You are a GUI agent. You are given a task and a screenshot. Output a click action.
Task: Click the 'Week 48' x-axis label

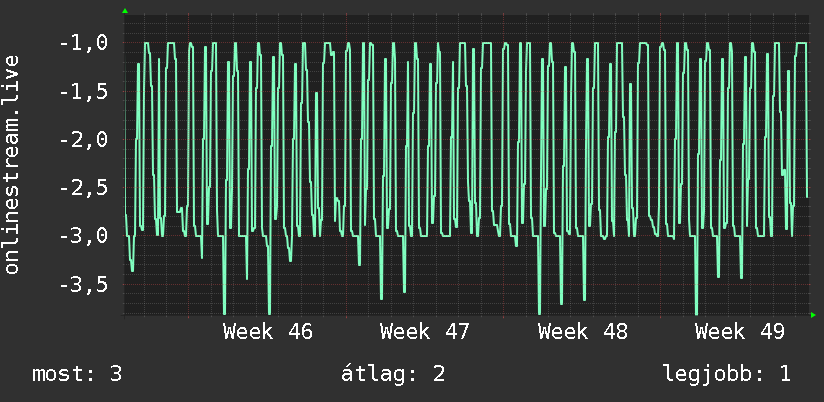click(x=582, y=332)
